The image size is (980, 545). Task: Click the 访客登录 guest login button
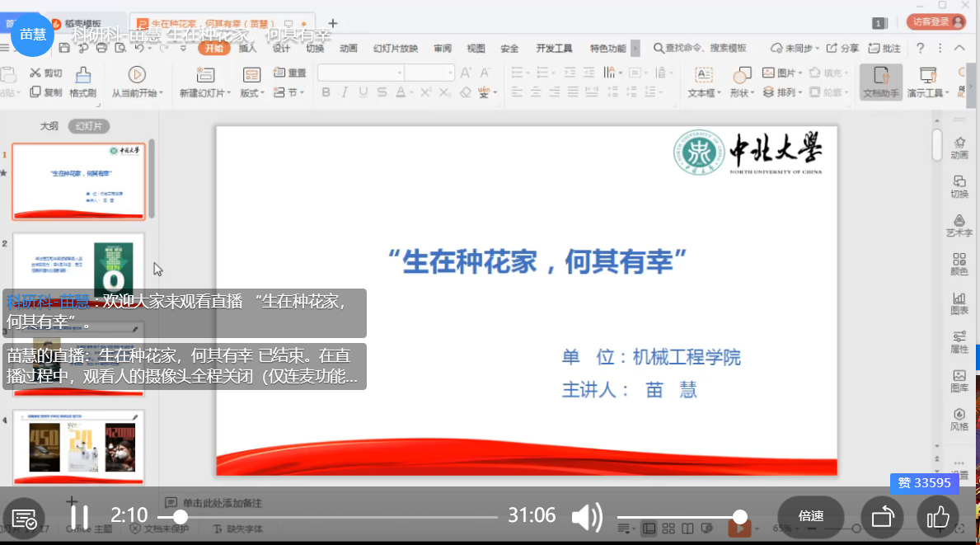[x=935, y=22]
